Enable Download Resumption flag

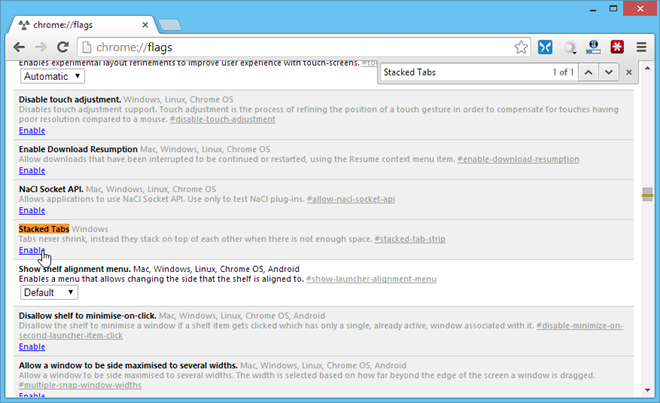[31, 170]
